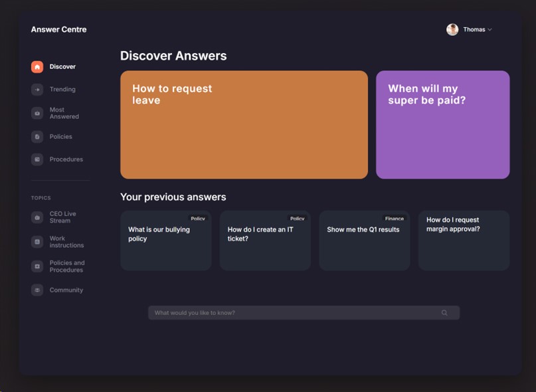
Task: Click the Policies and Procedures topic icon
Action: click(37, 266)
